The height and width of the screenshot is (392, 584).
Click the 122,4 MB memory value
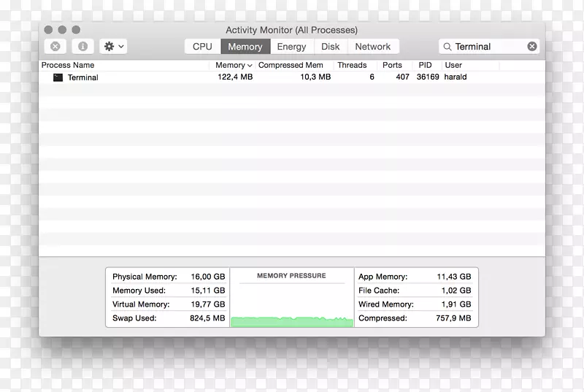(x=235, y=77)
